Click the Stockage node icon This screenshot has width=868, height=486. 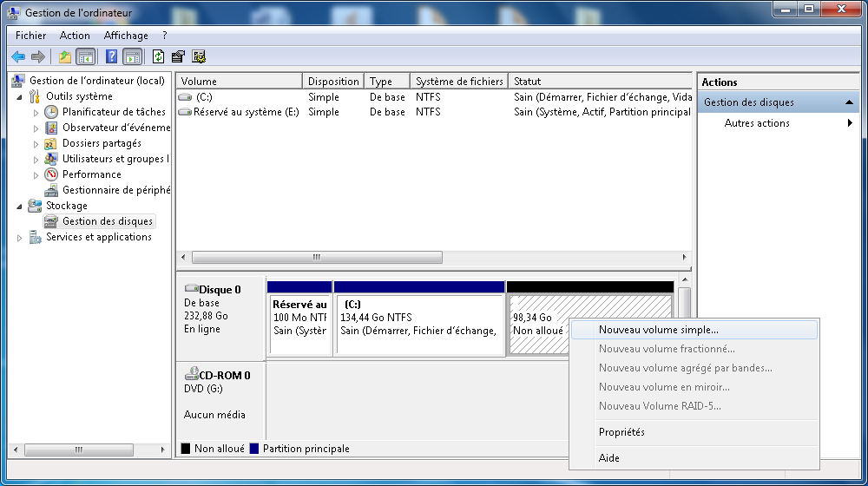pos(35,206)
